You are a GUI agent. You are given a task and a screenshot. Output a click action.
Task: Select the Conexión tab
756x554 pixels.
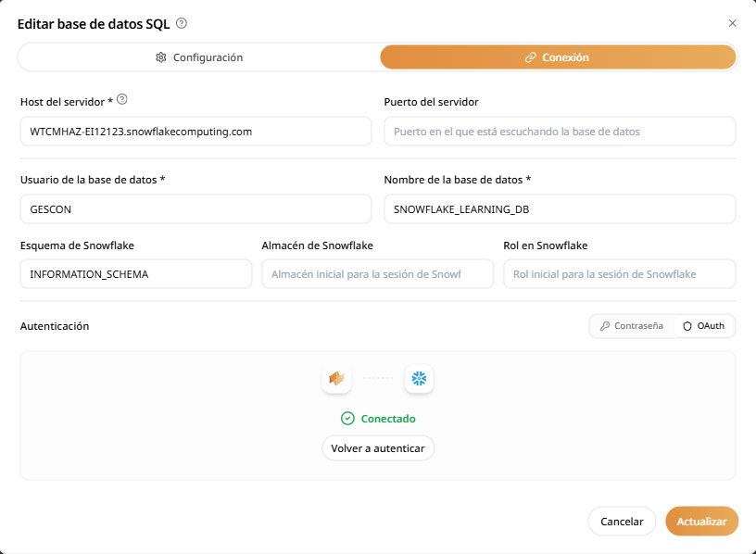coord(558,57)
